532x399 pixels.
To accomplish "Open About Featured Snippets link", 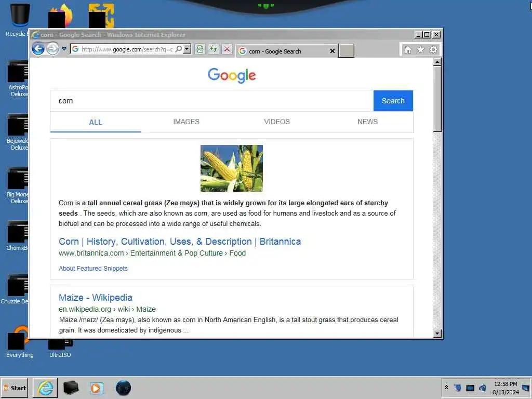I will 93,269.
